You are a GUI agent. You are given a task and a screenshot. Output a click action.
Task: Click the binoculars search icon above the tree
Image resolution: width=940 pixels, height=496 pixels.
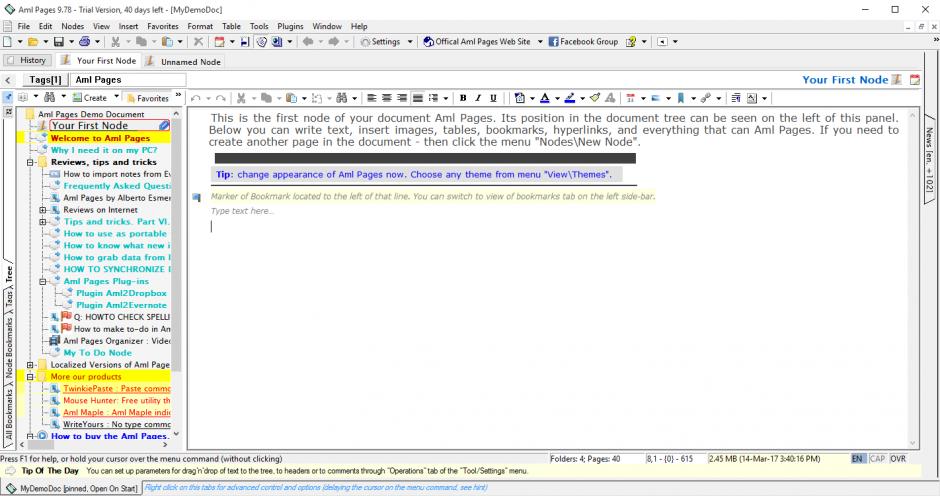50,97
